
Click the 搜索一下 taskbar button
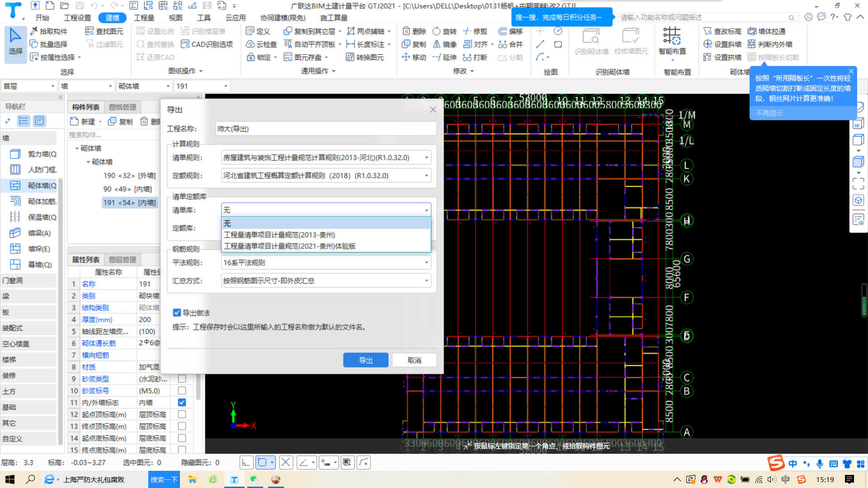pos(164,479)
